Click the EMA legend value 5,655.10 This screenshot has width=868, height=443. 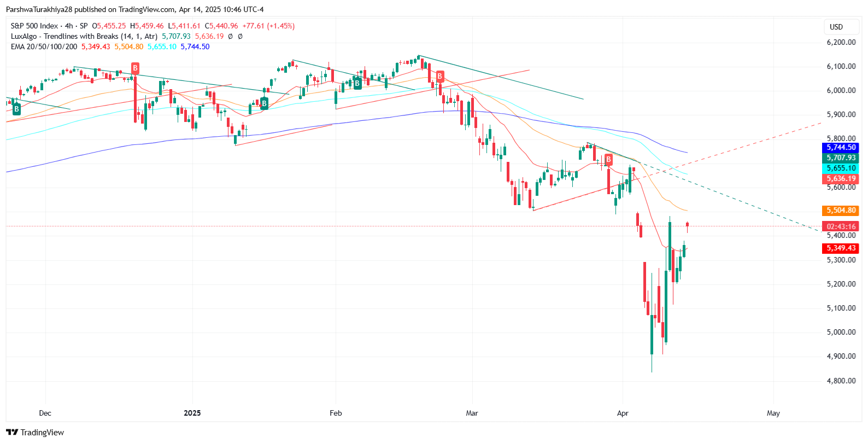point(162,46)
